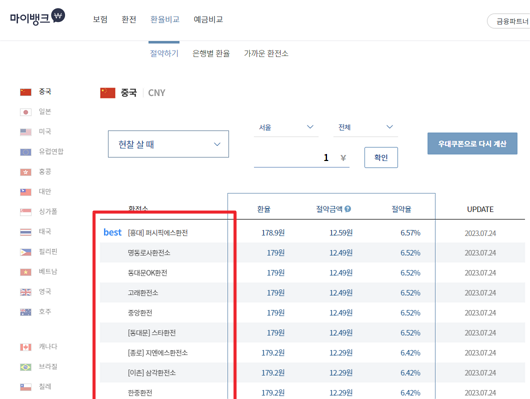
Task: Click the large China flag beside CNY heading
Action: pos(107,93)
